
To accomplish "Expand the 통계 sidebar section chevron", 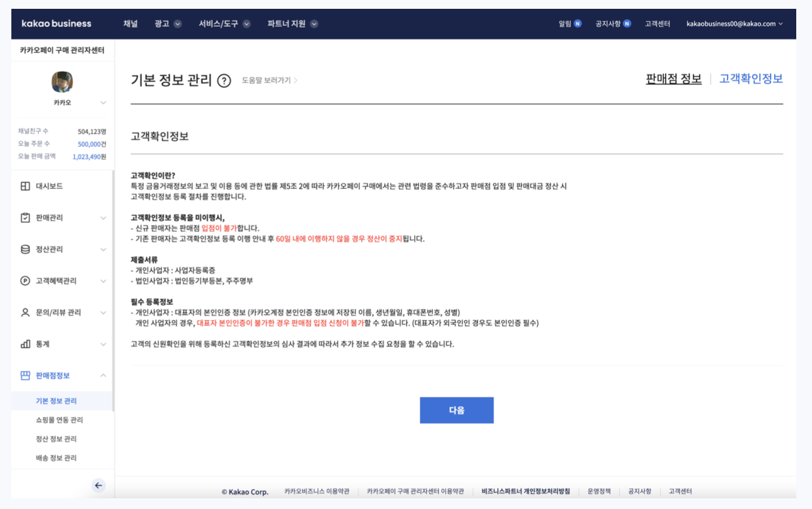I will [x=103, y=344].
